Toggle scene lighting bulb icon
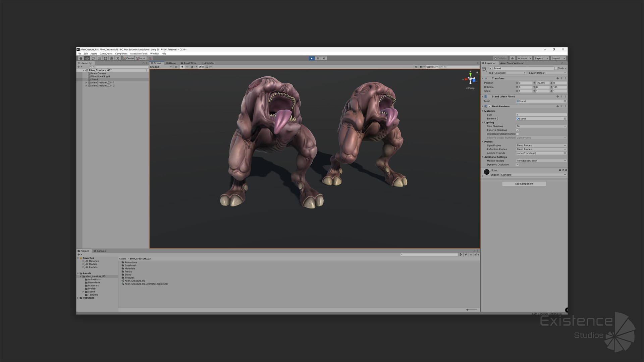The height and width of the screenshot is (362, 644). 182,67
